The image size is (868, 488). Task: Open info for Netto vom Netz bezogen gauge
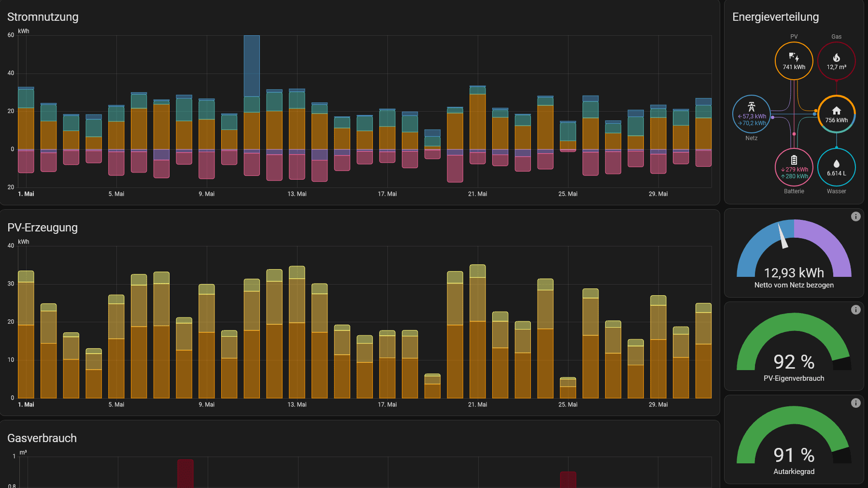pyautogui.click(x=855, y=216)
